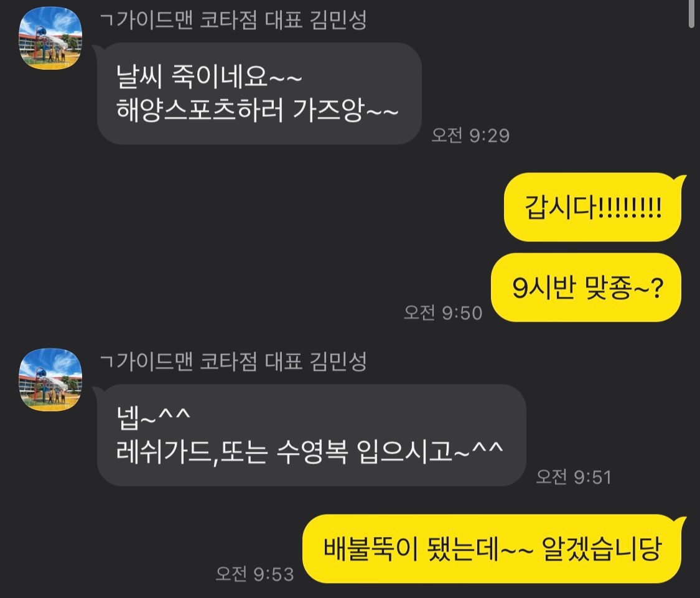Tap the 날씨 죽이네요~~ message line
Viewport: 700px width, 598px height.
coord(209,77)
